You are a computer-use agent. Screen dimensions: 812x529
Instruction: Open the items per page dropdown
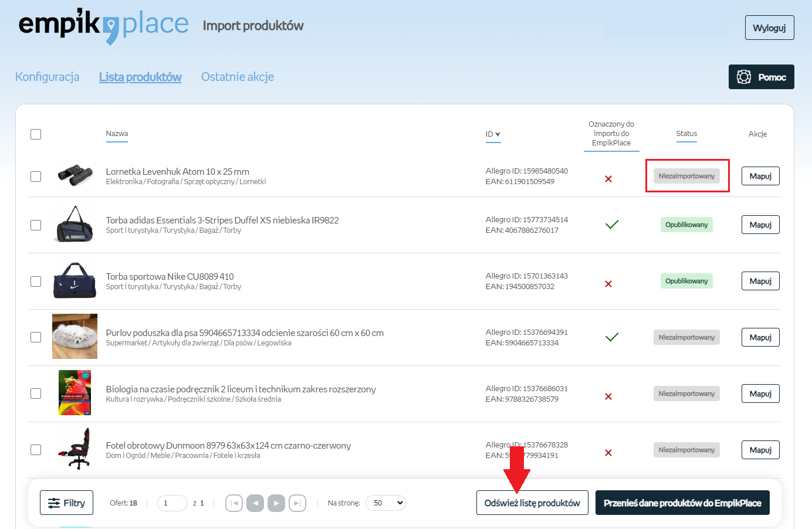tap(385, 503)
